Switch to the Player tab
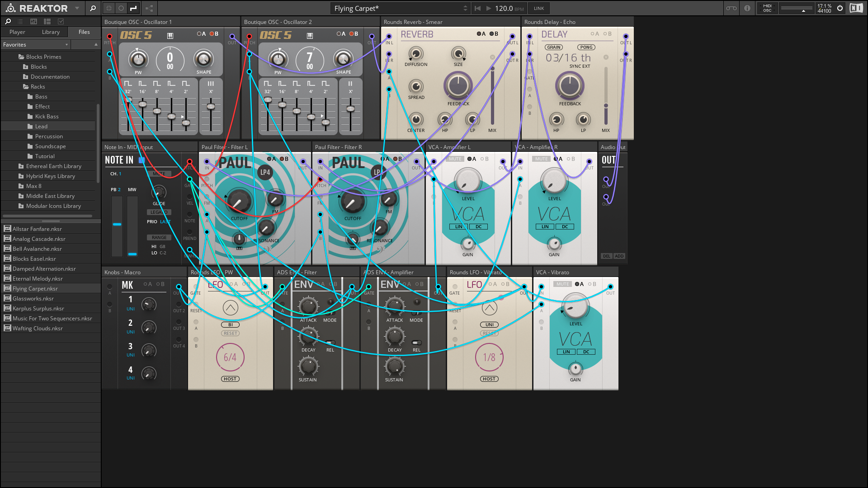The width and height of the screenshot is (868, 488). (x=17, y=32)
